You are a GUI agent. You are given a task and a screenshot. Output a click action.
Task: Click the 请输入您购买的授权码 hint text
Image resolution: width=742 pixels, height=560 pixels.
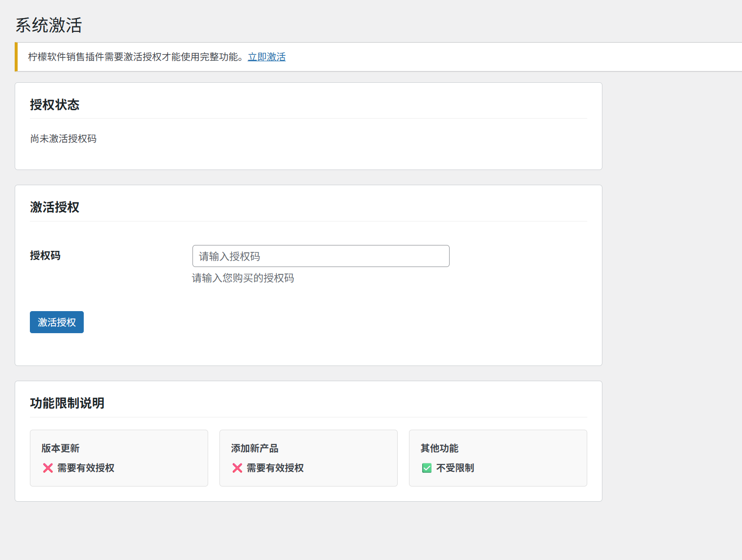243,278
